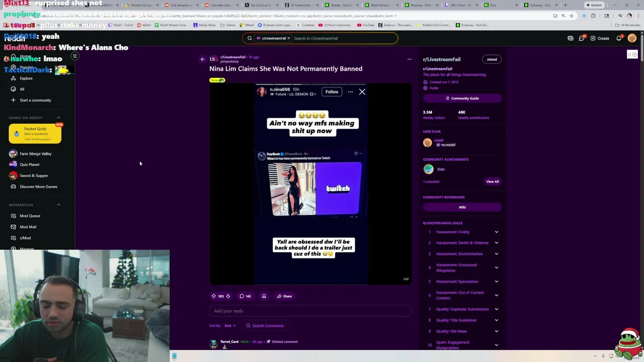Open the Community Guide button
The width and height of the screenshot is (644, 362).
[x=462, y=99]
